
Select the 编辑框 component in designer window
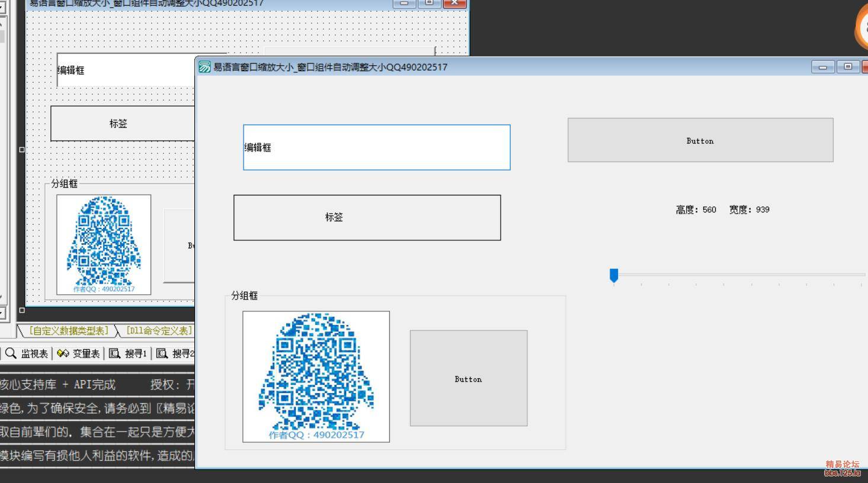click(x=126, y=70)
